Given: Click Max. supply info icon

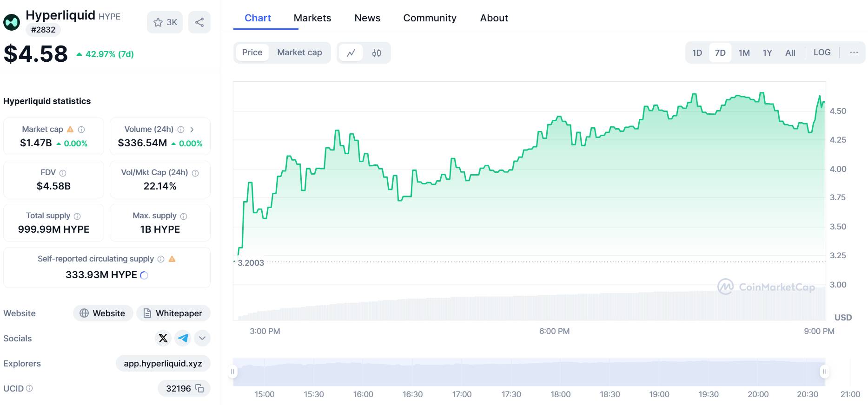Looking at the screenshot, I should [184, 216].
